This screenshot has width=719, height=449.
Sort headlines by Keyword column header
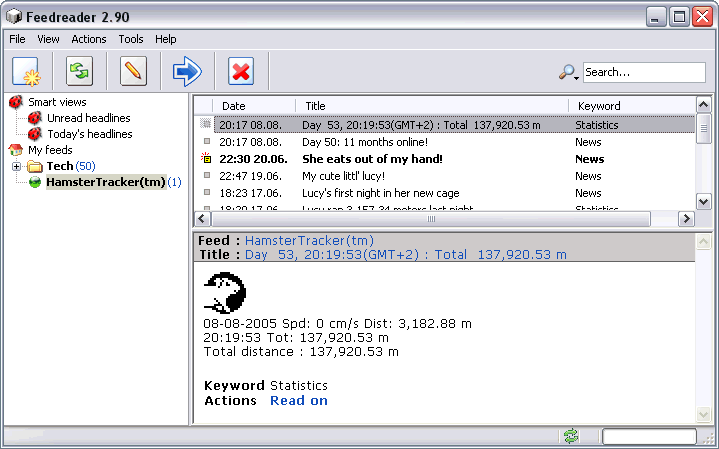[x=599, y=106]
